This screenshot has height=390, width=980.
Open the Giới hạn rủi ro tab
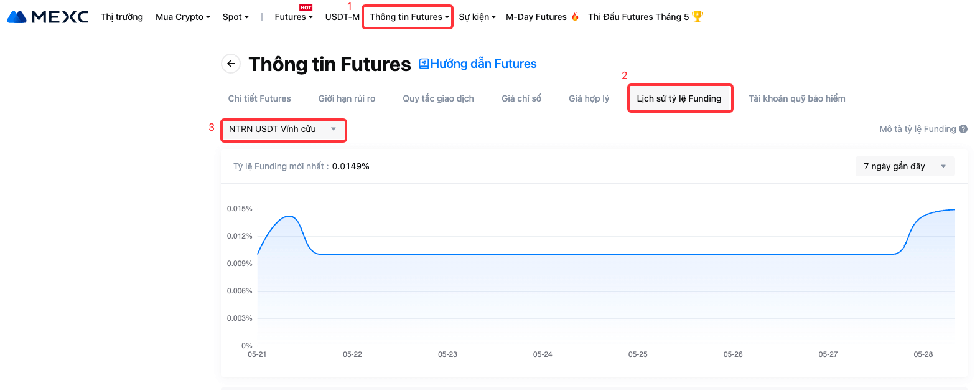pos(347,98)
